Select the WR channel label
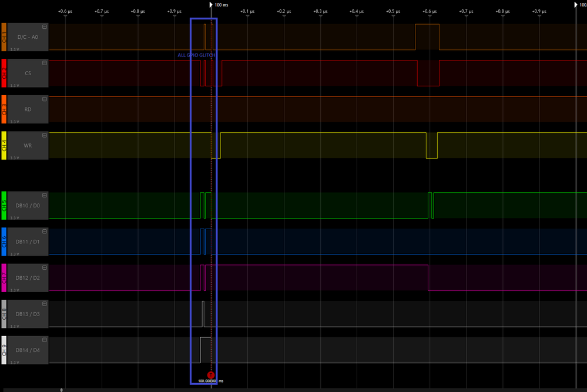Image resolution: width=587 pixels, height=392 pixels. tap(28, 145)
